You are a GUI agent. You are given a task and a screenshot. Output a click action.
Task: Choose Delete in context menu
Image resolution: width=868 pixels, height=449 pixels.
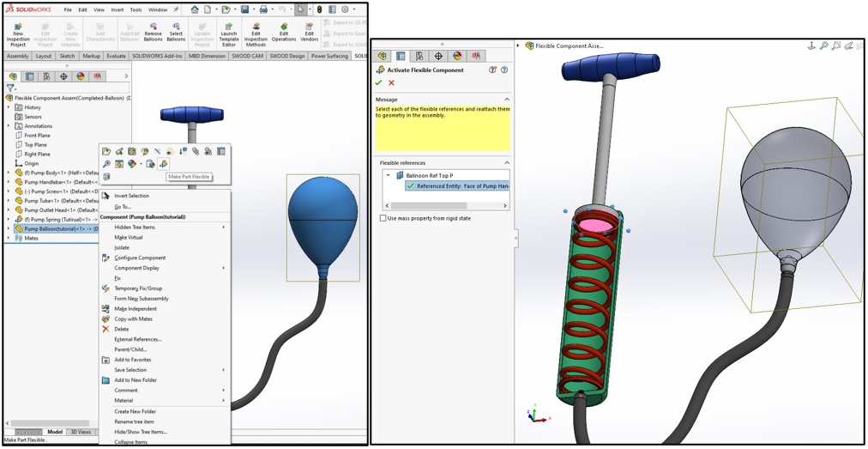[x=121, y=330]
